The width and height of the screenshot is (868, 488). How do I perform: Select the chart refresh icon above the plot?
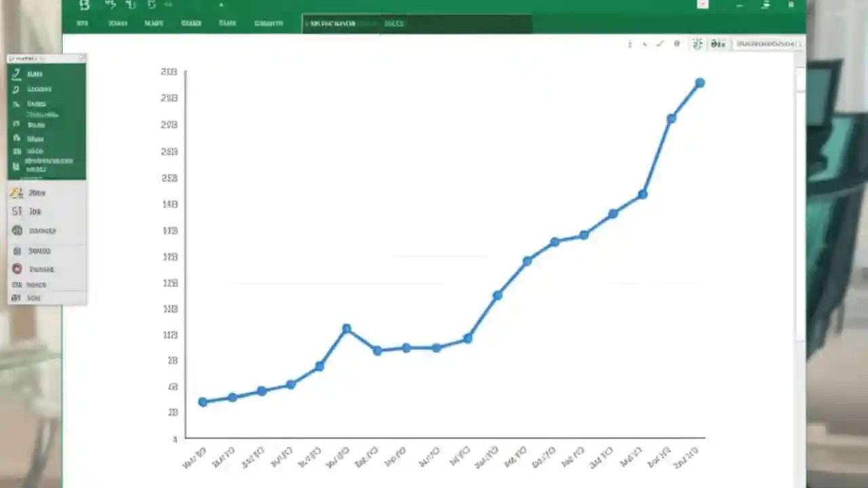(x=697, y=43)
